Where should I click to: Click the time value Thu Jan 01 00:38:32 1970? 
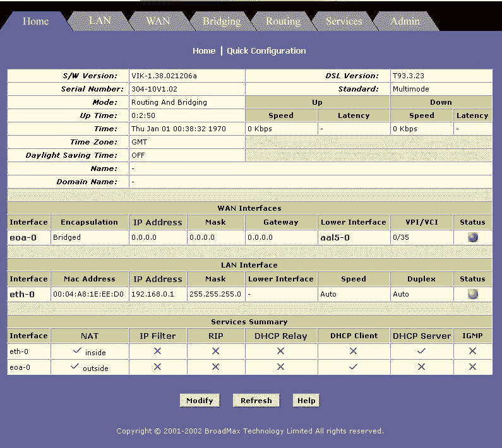(178, 129)
